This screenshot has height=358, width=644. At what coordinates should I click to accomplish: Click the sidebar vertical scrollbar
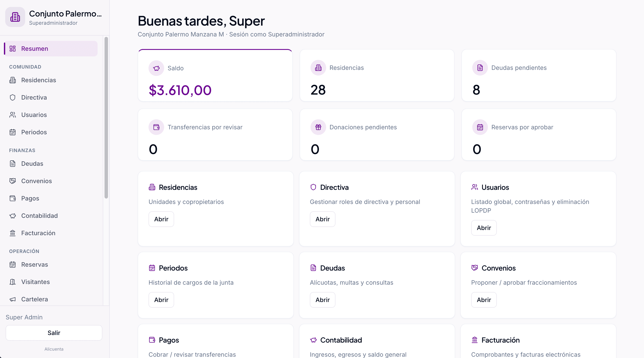(x=106, y=118)
